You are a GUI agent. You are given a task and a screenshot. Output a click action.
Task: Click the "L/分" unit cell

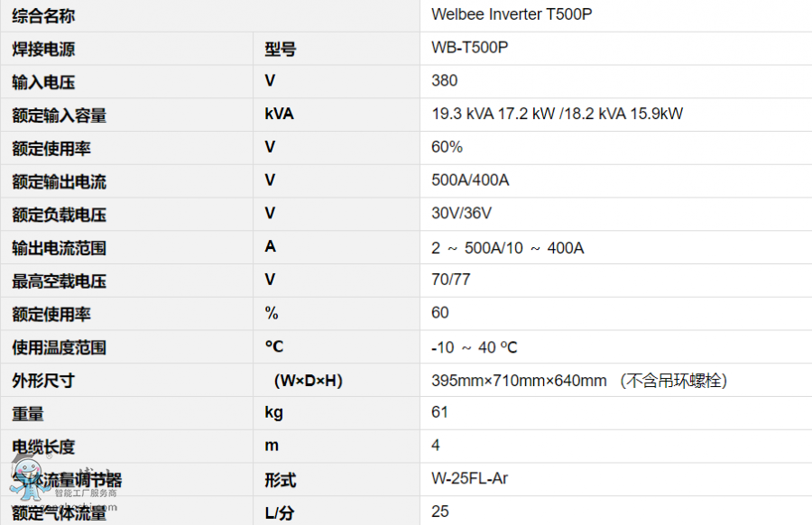coord(280,513)
